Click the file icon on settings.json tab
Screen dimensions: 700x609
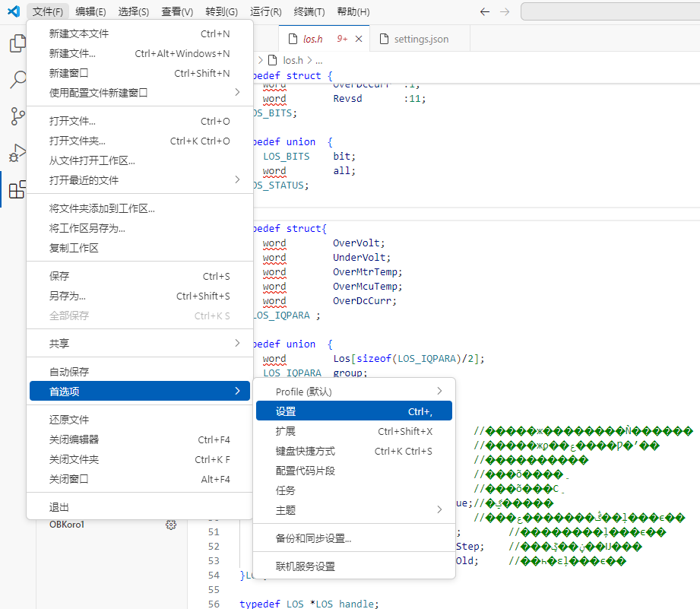[x=384, y=40]
